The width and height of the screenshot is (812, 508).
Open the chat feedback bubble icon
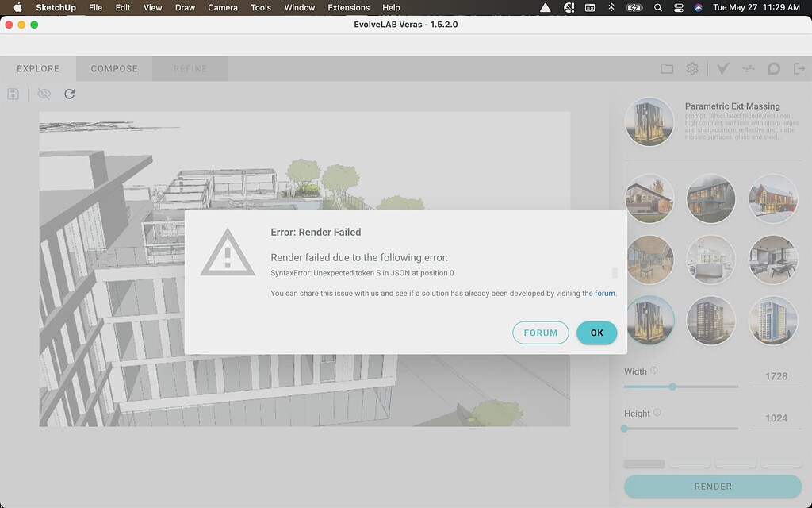[x=774, y=68]
